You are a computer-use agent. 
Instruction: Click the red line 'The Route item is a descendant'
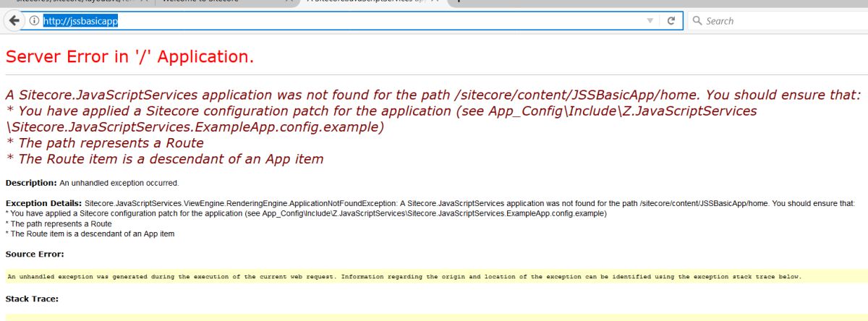point(164,159)
